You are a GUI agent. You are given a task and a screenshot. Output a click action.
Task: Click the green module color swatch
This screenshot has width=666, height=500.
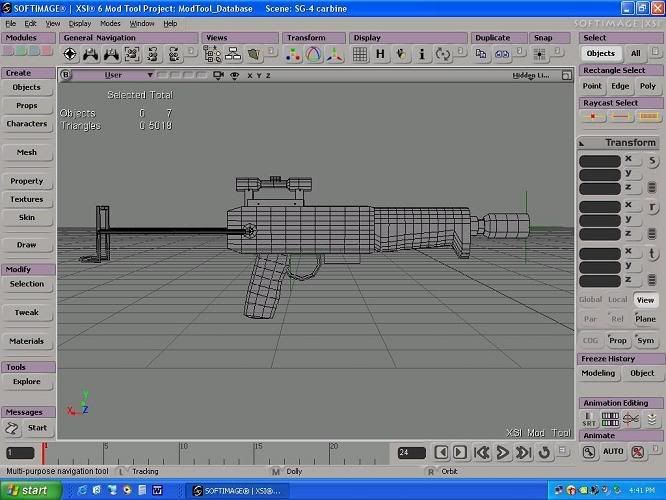click(x=21, y=51)
